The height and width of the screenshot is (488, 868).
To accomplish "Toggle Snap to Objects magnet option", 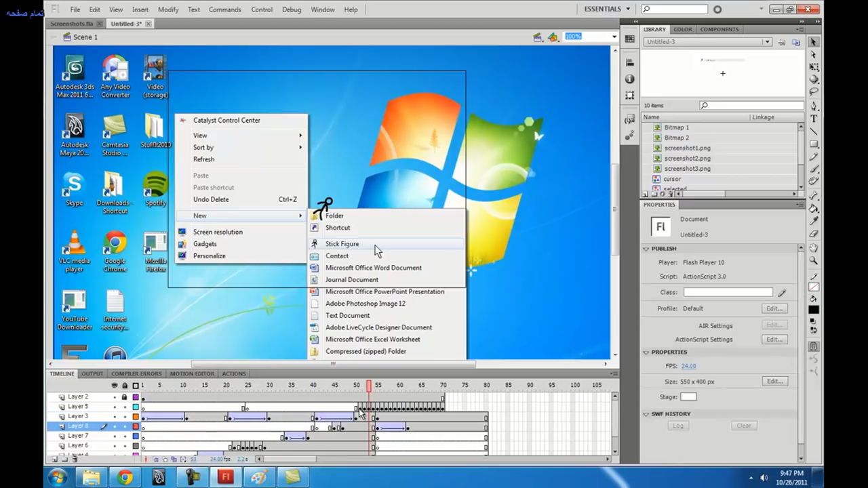I will pos(814,347).
